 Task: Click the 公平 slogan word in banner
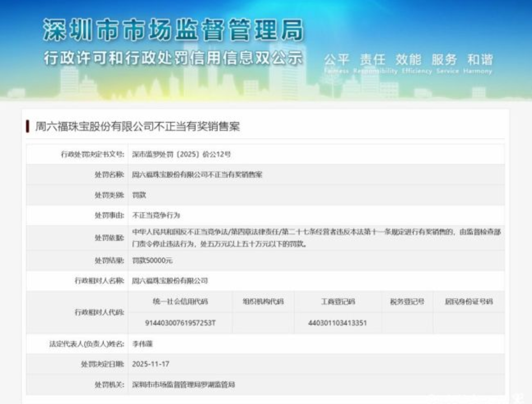tap(337, 60)
